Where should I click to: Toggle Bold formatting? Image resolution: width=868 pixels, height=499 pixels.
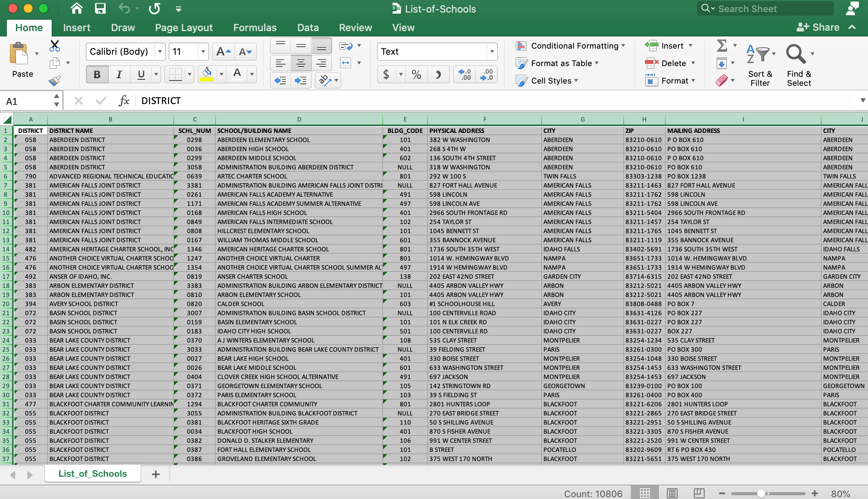pos(97,74)
